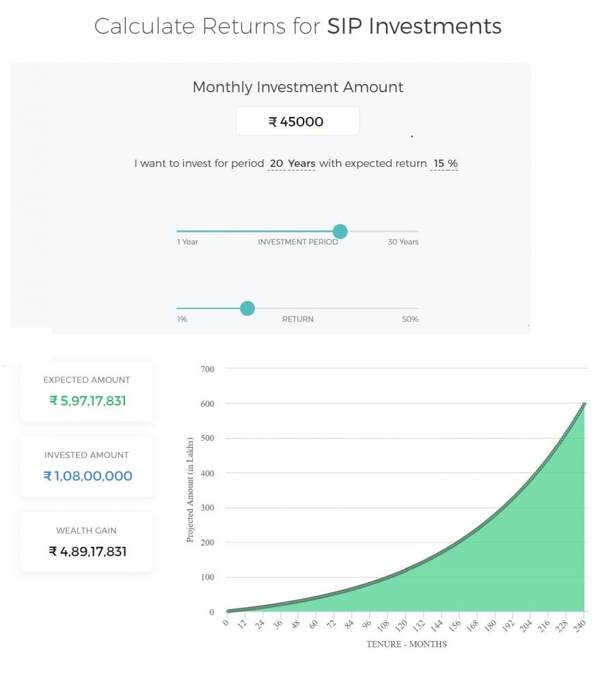The height and width of the screenshot is (700, 598).
Task: Click the 1% start label of return slider
Action: [x=182, y=319]
